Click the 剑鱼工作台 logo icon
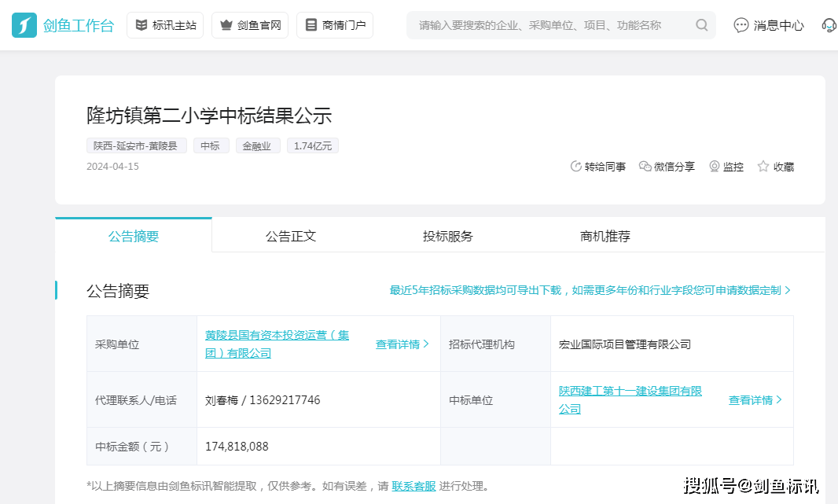This screenshot has height=504, width=838. tap(24, 25)
